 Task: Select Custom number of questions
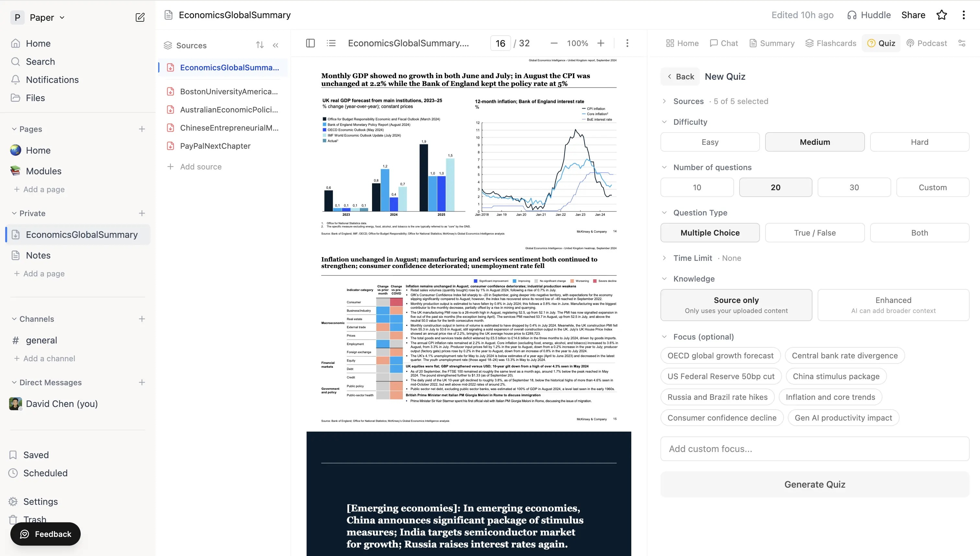coord(933,188)
